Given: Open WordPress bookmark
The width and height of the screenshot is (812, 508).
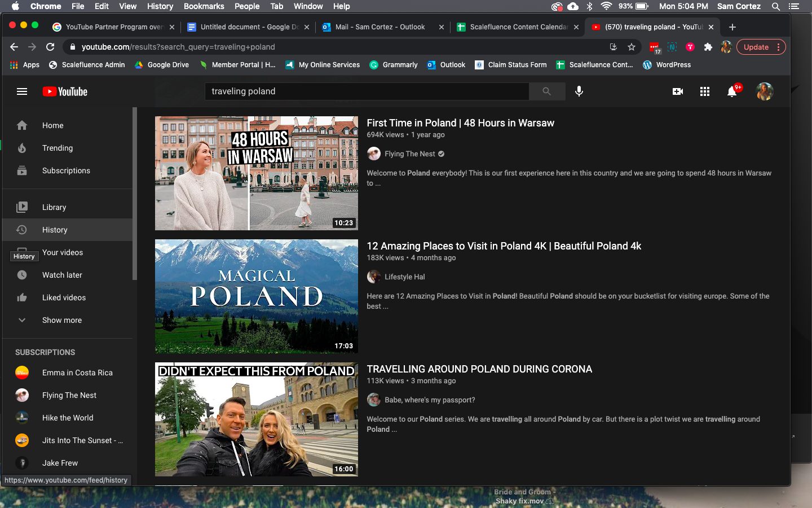Looking at the screenshot, I should point(667,65).
